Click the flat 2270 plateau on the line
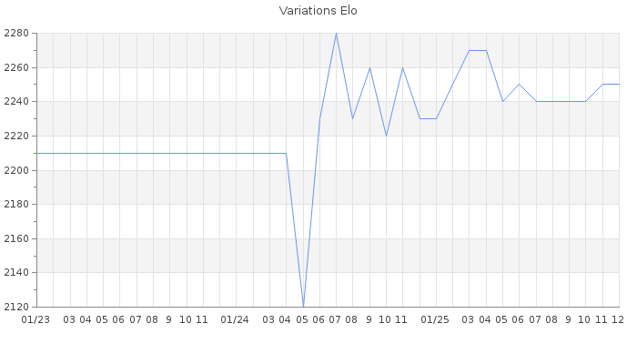637x364 pixels. [x=478, y=50]
